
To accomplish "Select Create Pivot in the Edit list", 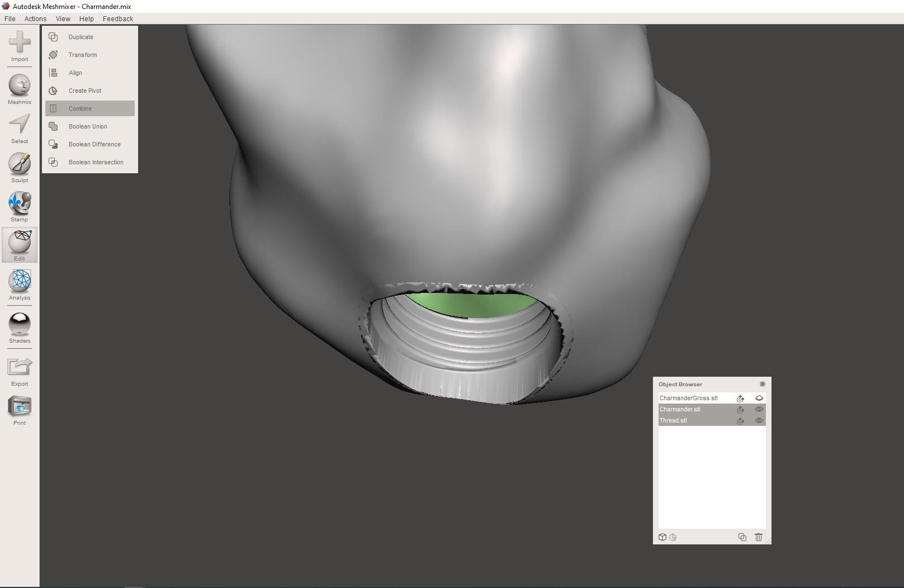I will [90, 91].
